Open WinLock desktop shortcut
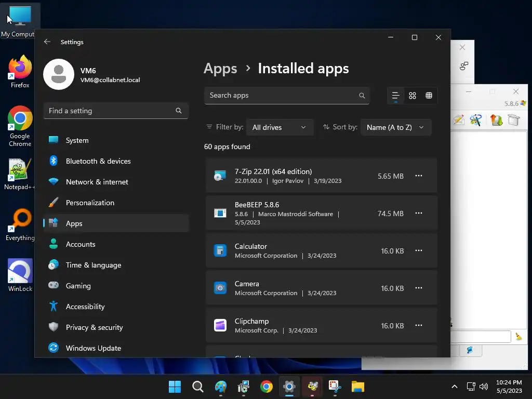Image resolution: width=532 pixels, height=399 pixels. coord(20,275)
